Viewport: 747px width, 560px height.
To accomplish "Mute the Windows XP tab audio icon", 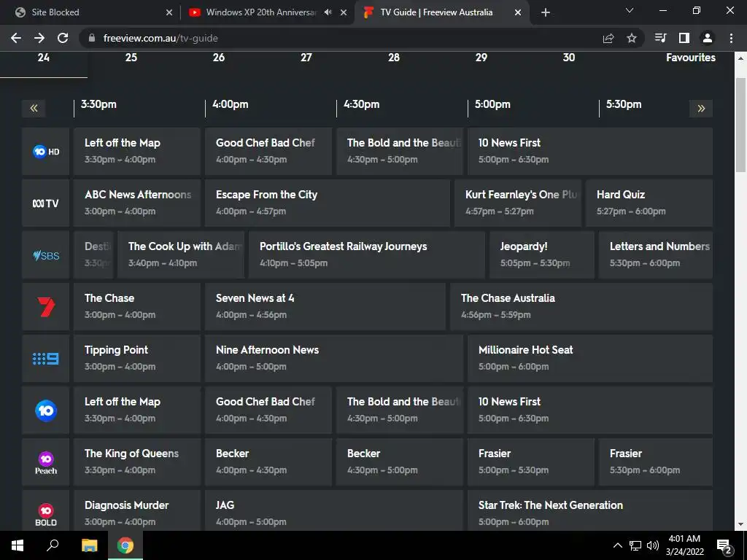I will (x=328, y=12).
